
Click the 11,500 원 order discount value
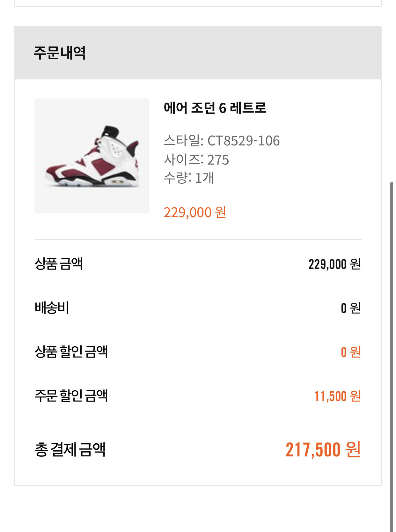point(337,396)
